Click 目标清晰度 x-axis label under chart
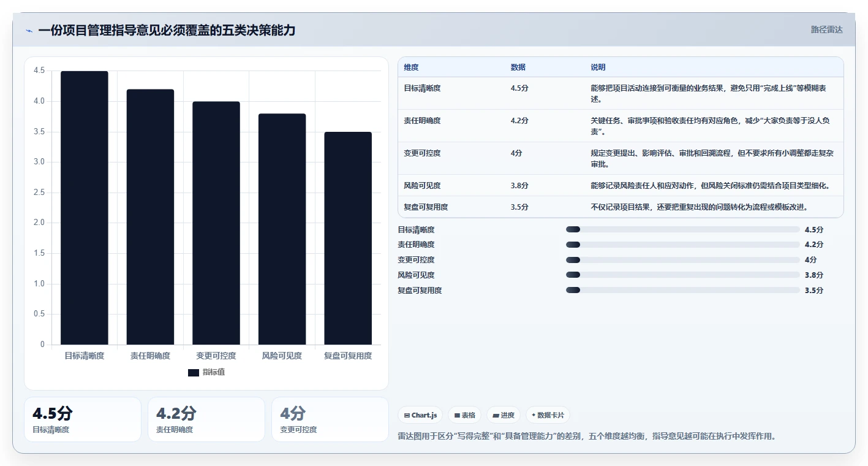Screen dimensions: 868x466 pos(84,356)
